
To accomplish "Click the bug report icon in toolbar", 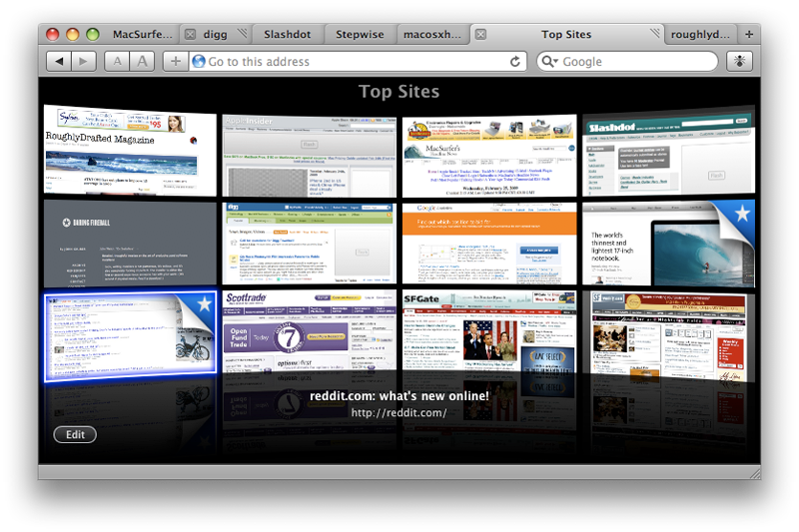I will (739, 62).
